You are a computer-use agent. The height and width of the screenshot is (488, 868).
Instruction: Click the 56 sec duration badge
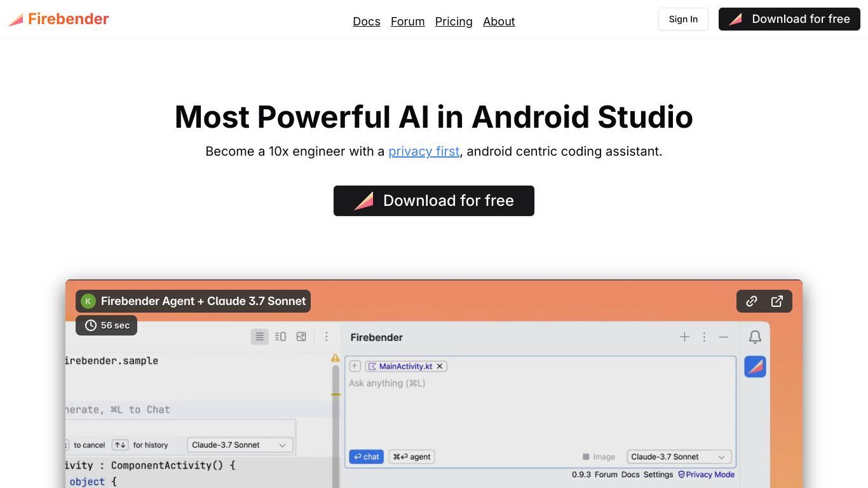coord(107,325)
